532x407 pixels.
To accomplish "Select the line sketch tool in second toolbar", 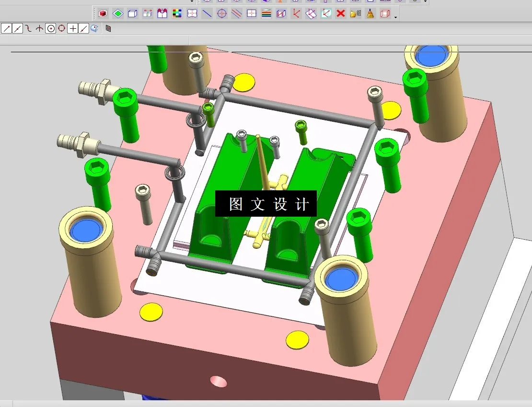I will tap(6, 28).
